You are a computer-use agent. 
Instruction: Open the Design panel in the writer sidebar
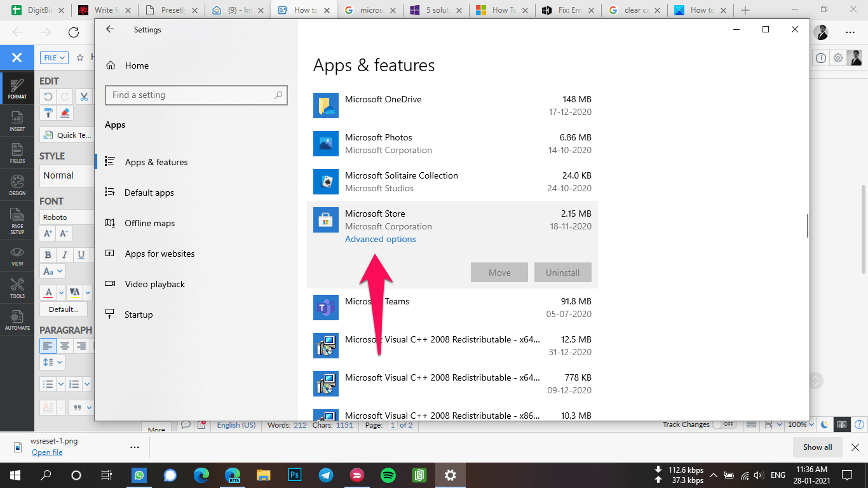[17, 186]
